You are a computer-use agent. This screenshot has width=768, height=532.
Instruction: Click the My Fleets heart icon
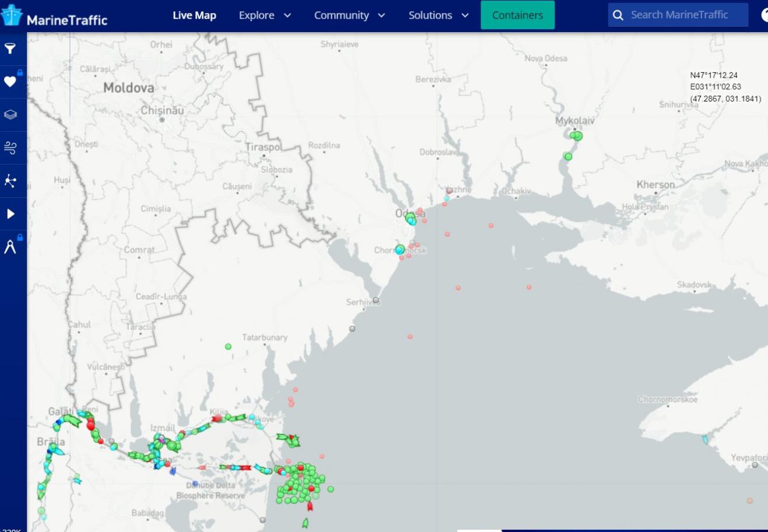click(x=10, y=82)
